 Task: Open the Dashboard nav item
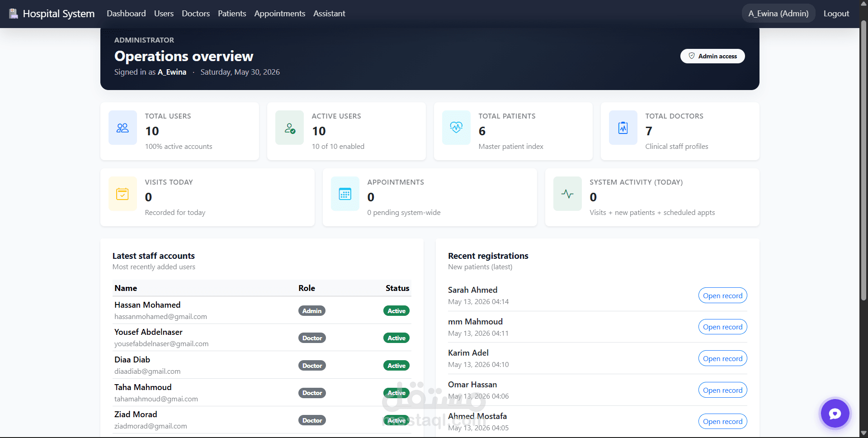click(x=126, y=14)
